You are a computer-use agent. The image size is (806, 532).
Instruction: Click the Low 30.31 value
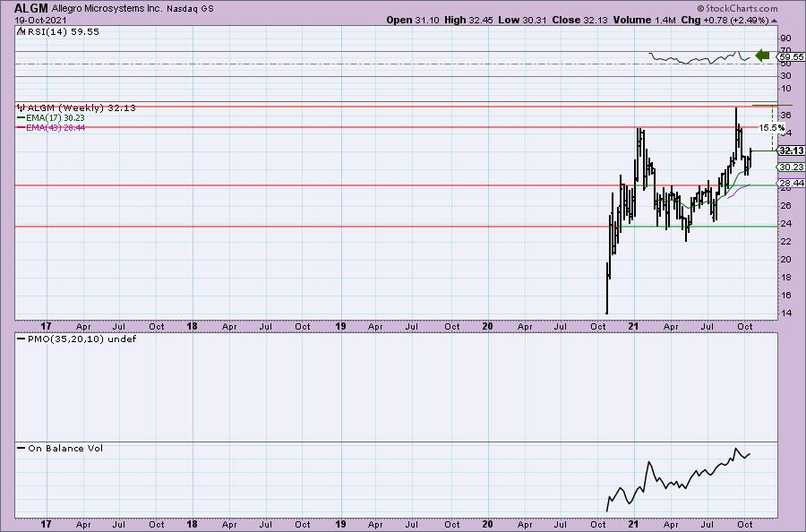point(522,20)
